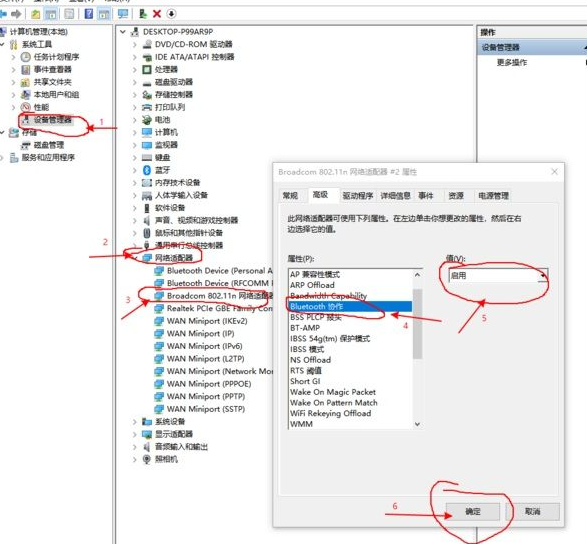This screenshot has width=587, height=544.
Task: Click the down-arrow disable device toolbar icon
Action: tap(171, 14)
